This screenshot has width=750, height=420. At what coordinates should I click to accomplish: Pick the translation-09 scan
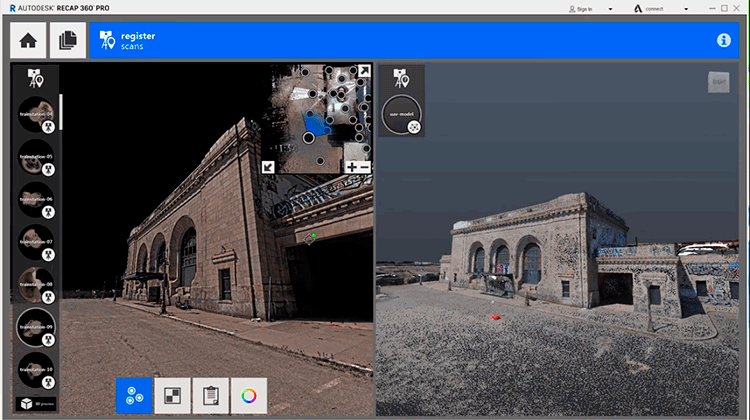[36, 327]
